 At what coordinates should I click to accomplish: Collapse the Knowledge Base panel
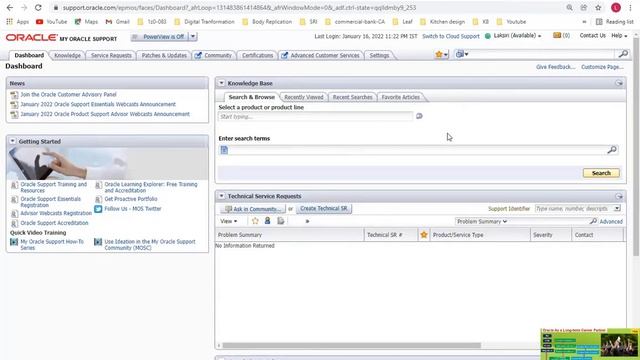pyautogui.click(x=222, y=83)
